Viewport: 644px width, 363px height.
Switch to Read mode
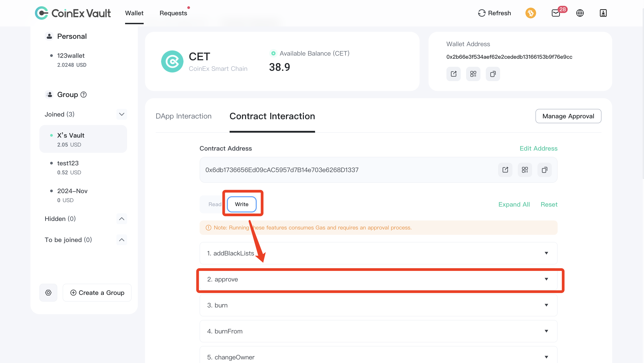click(x=215, y=204)
